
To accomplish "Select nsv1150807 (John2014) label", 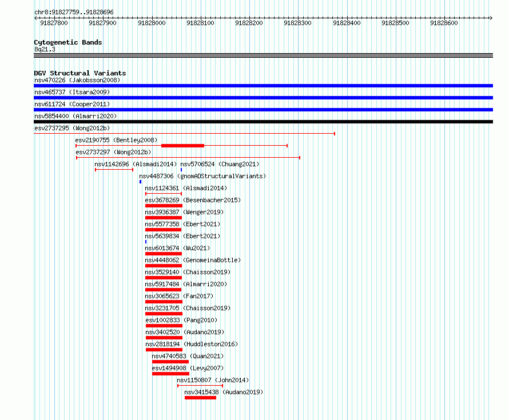I will tap(213, 380).
